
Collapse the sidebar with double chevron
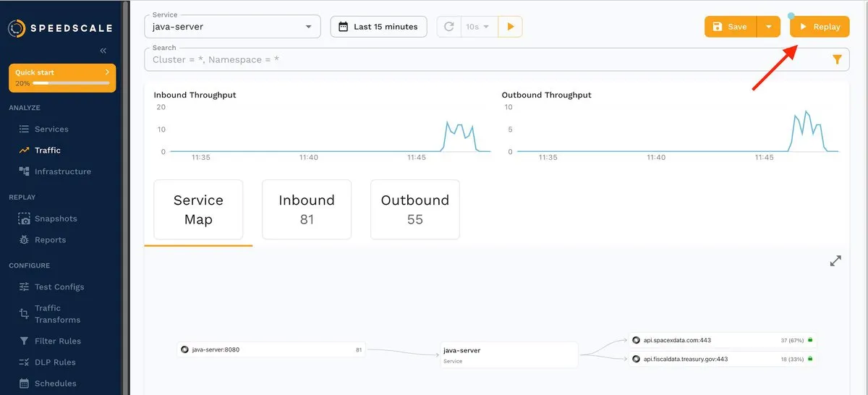pyautogui.click(x=103, y=51)
